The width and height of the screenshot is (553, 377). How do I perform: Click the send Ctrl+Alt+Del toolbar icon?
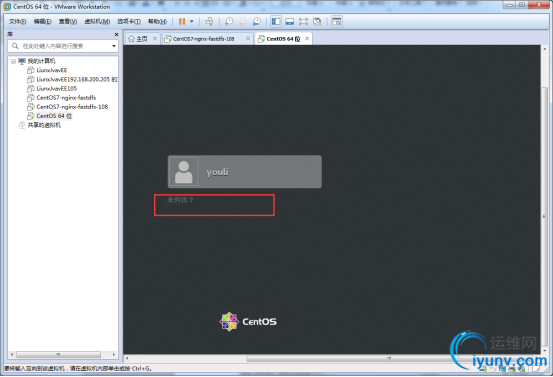point(209,22)
